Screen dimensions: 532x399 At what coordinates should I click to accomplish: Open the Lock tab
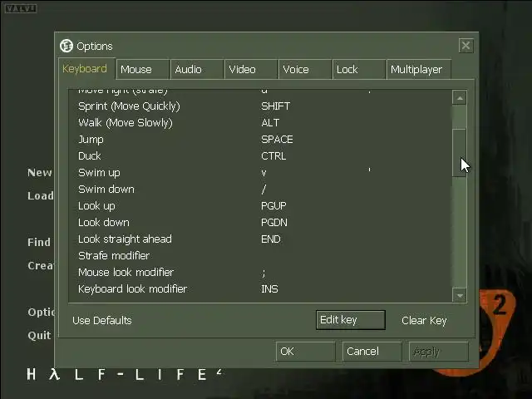point(359,70)
